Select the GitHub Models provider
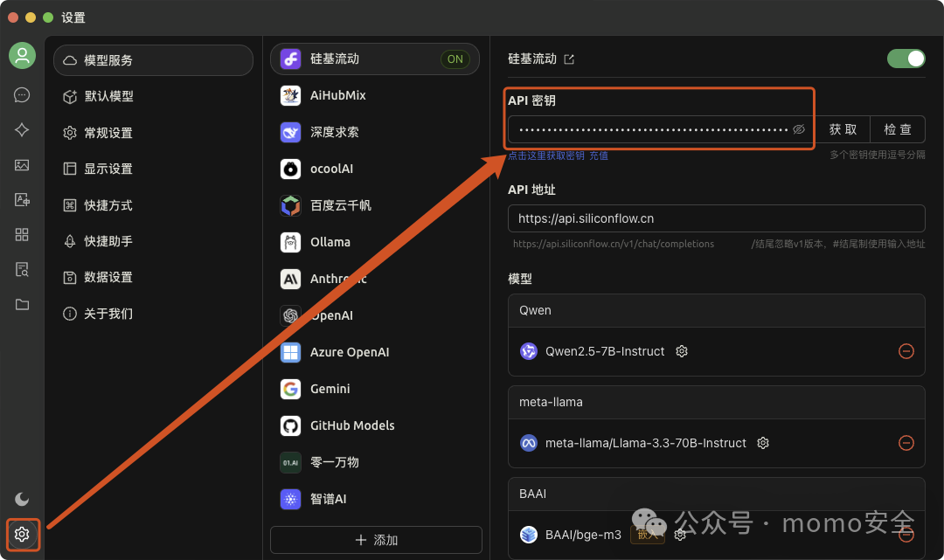The width and height of the screenshot is (944, 560). pyautogui.click(x=374, y=425)
